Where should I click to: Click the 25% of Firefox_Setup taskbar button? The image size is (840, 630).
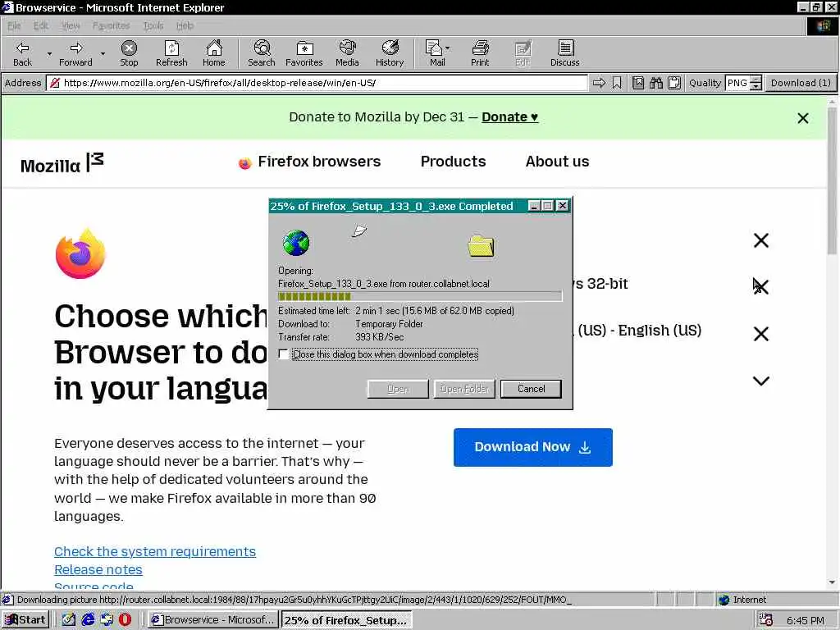347,620
